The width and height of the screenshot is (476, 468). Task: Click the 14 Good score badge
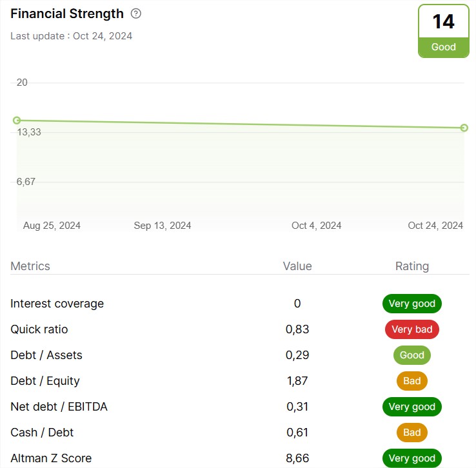(x=444, y=31)
